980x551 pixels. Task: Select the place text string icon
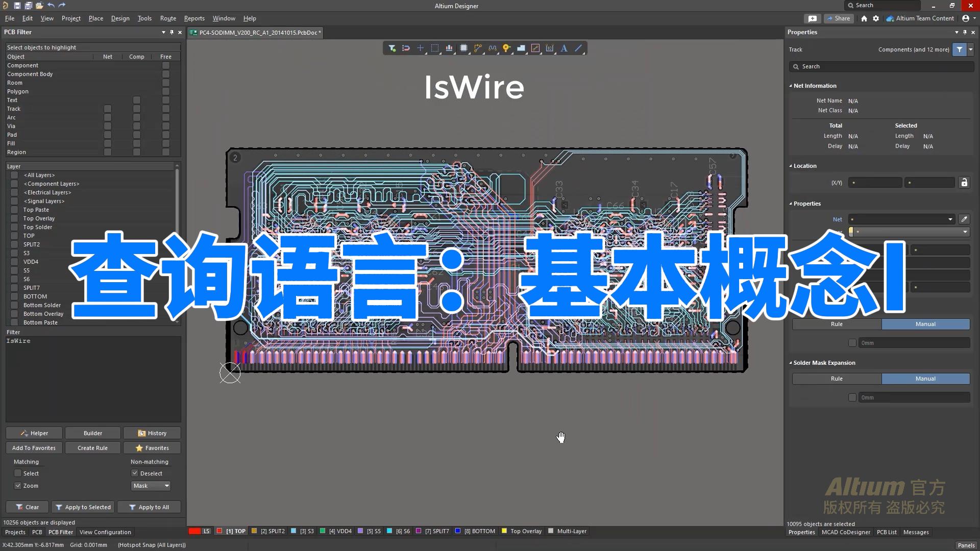(564, 48)
